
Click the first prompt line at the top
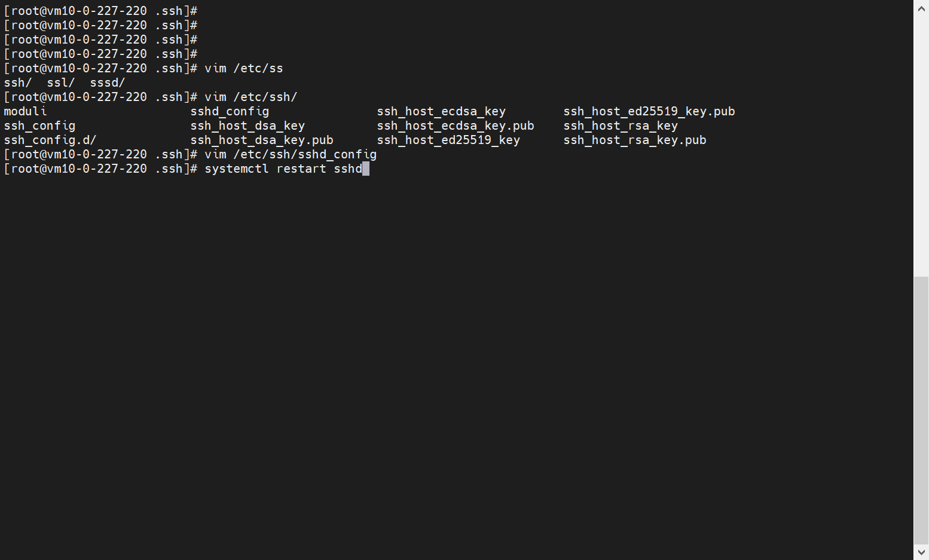point(100,11)
